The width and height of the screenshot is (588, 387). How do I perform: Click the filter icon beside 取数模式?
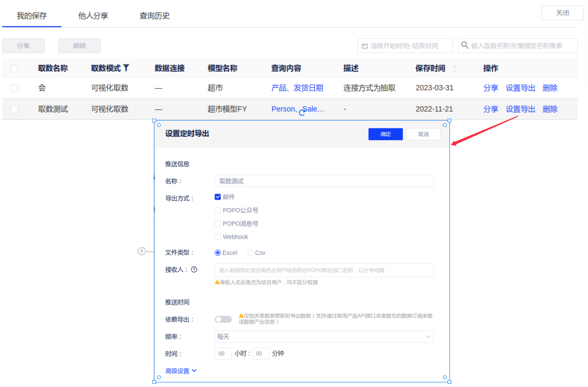(x=126, y=68)
